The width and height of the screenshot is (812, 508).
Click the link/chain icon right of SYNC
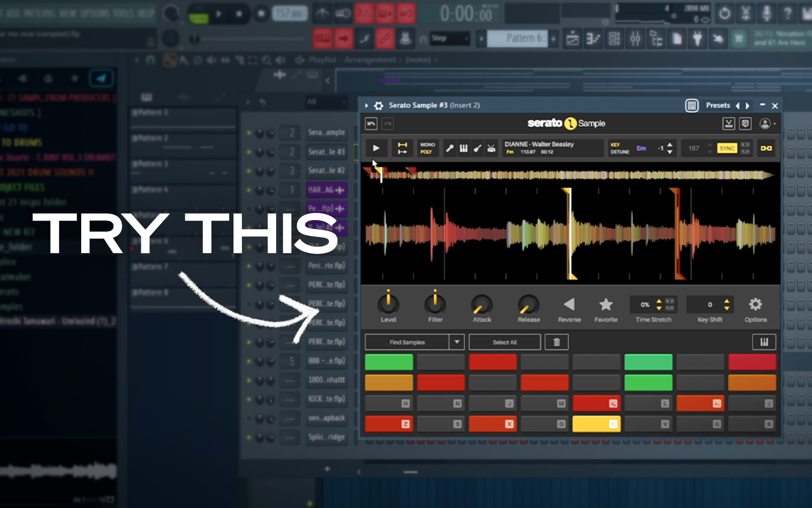click(x=766, y=148)
